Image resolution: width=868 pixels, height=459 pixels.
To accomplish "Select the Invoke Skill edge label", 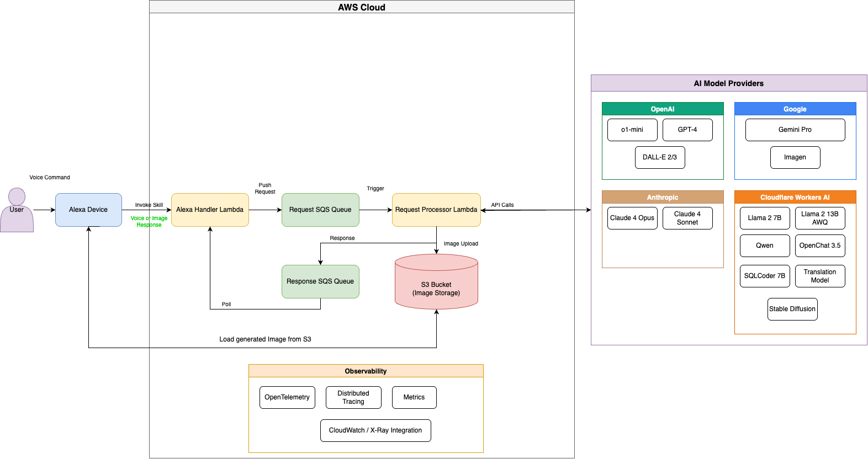I will 149,205.
